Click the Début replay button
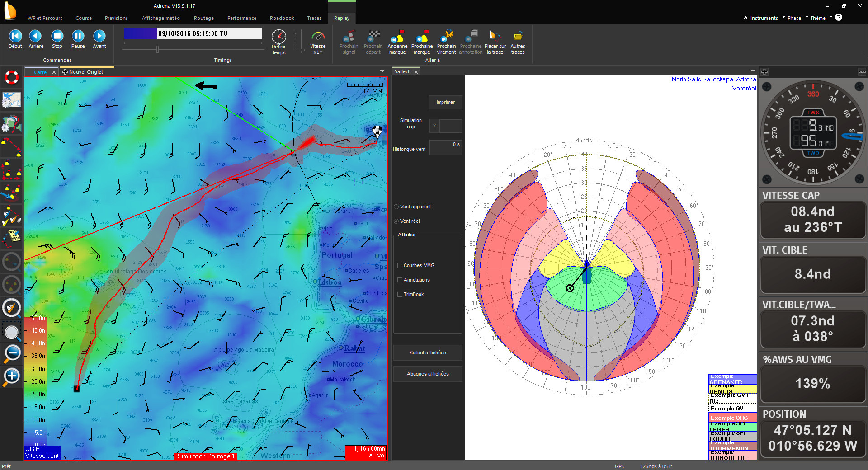The width and height of the screenshot is (868, 470). (x=15, y=39)
